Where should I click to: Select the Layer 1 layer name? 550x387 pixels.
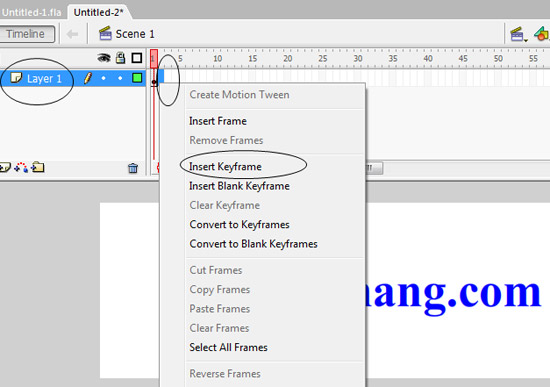click(x=44, y=79)
